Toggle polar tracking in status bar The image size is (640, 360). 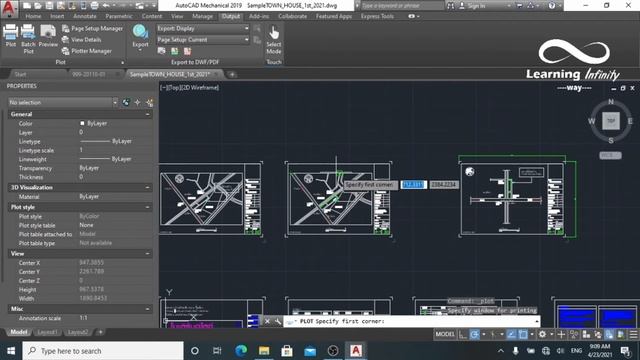tap(474, 334)
